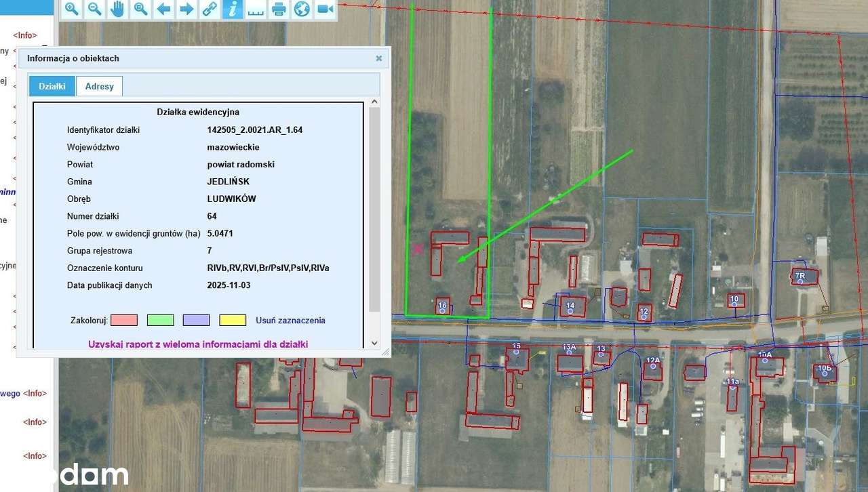Open the map link sharing tool
The height and width of the screenshot is (492, 868).
(x=210, y=9)
